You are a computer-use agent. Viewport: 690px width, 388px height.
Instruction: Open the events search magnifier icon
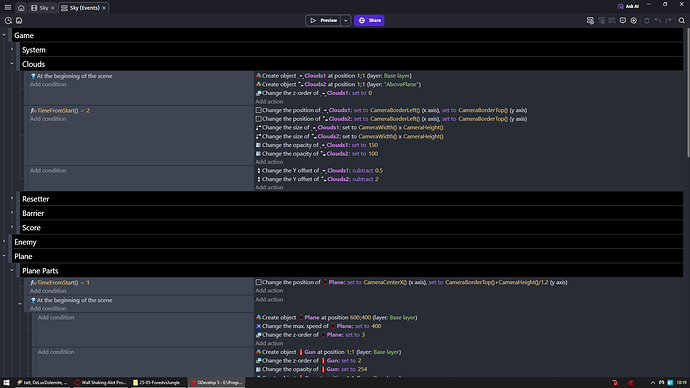(682, 21)
